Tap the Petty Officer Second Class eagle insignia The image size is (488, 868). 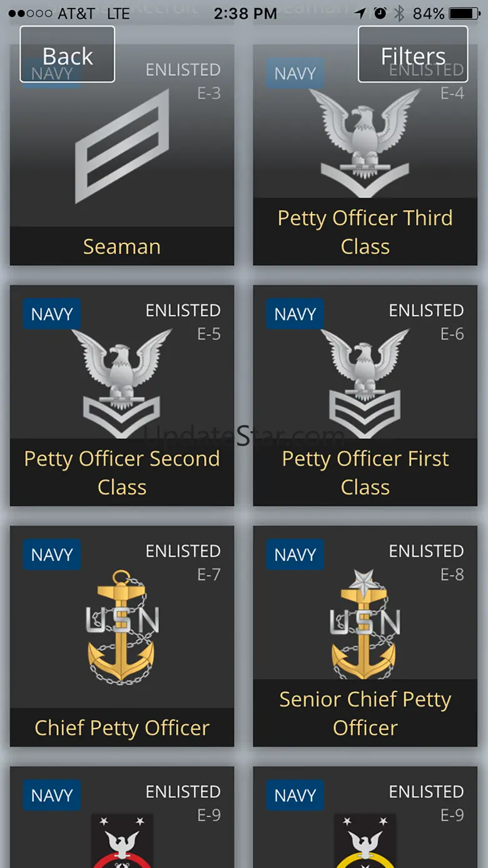(122, 382)
